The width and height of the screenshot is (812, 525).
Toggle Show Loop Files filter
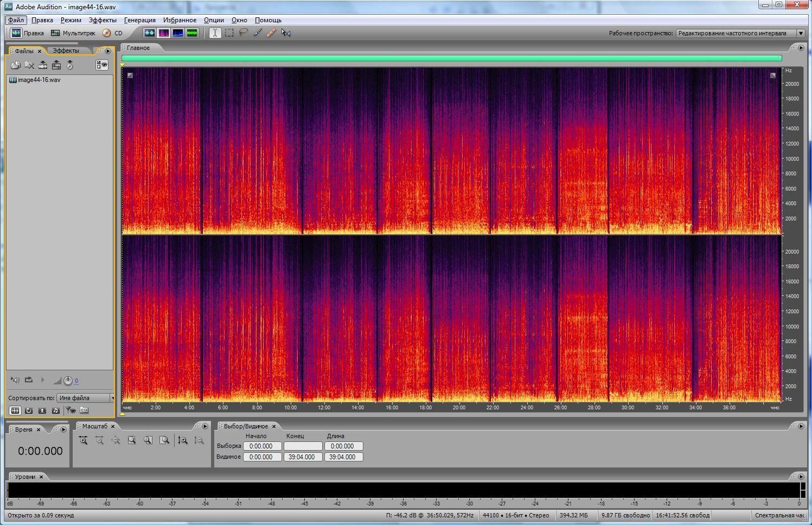tap(29, 410)
